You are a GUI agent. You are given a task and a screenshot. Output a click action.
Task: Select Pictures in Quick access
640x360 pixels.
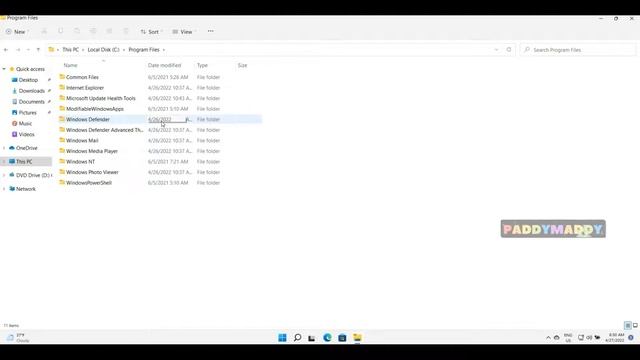[27, 113]
